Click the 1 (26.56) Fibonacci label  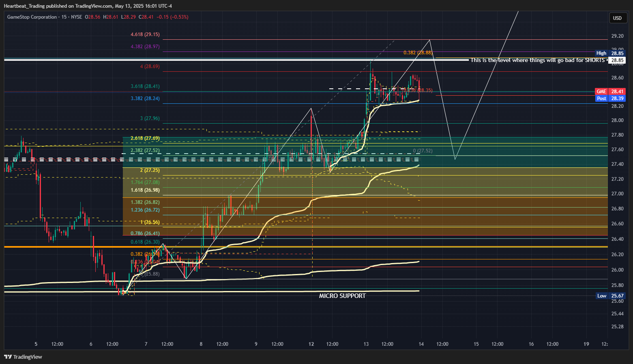click(x=150, y=222)
